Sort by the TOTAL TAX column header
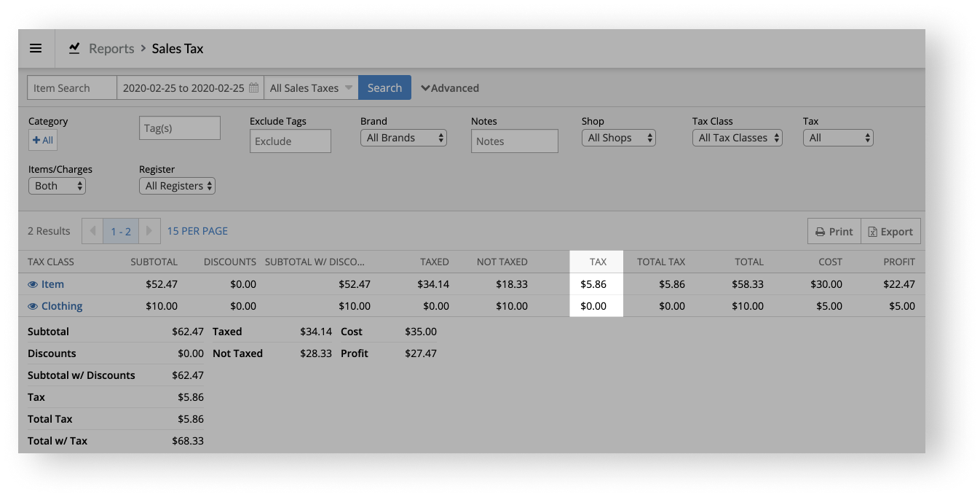Screen dimensions: 980x497 [x=661, y=262]
